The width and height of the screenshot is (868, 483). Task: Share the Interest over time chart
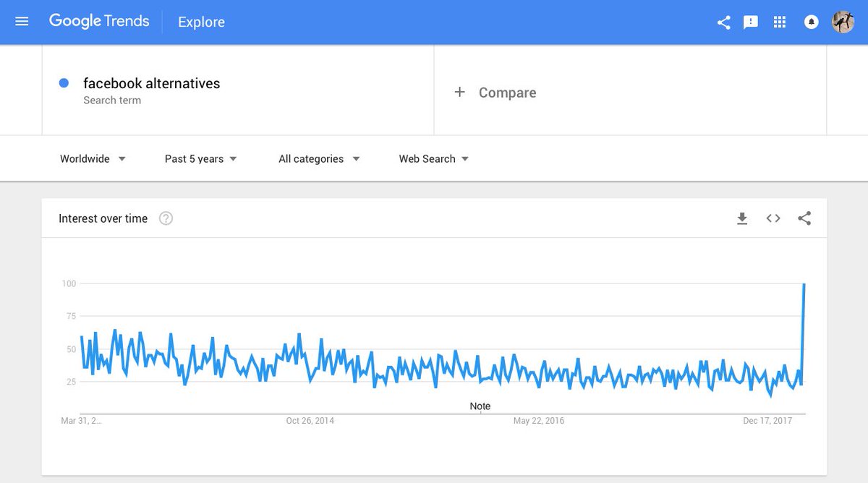(x=804, y=218)
